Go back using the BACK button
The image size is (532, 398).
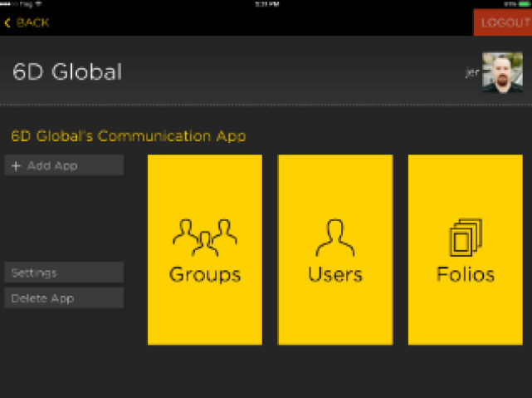point(27,22)
